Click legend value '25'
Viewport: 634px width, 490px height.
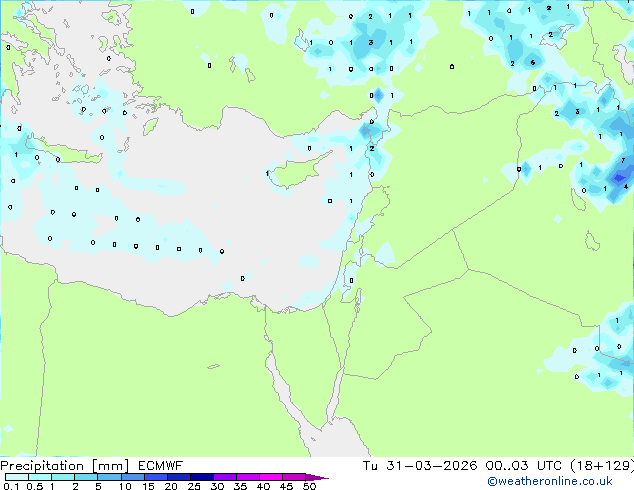[194, 486]
